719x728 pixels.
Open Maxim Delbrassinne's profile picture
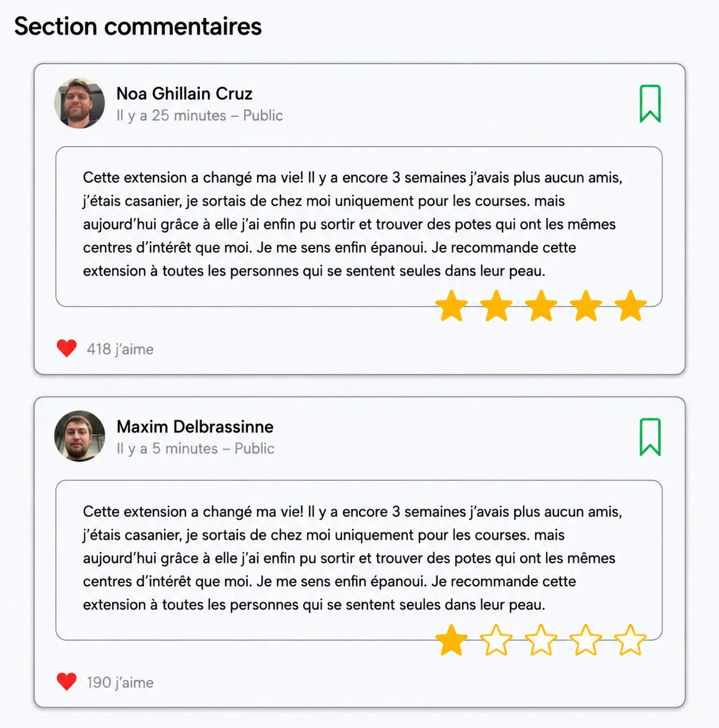(x=80, y=436)
